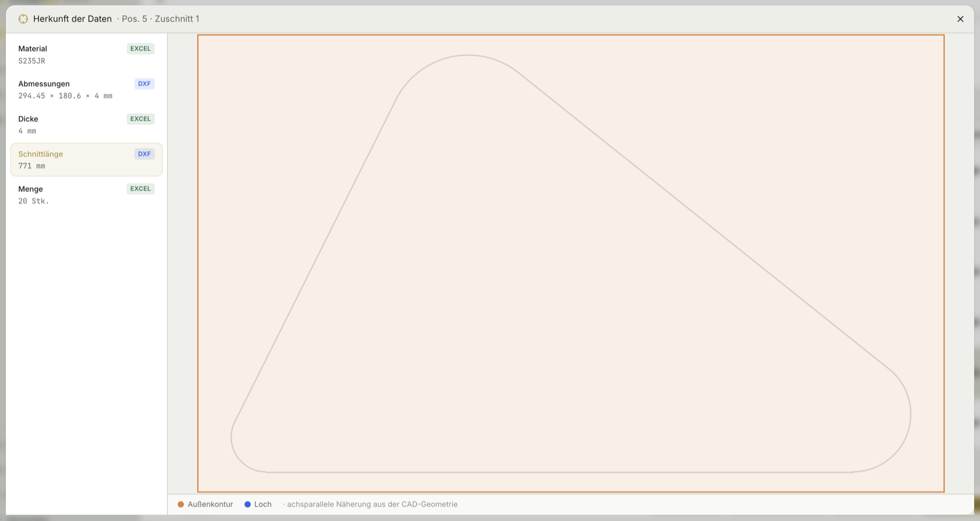Select the Abmessungen row
The width and height of the screenshot is (980, 521).
[87, 89]
